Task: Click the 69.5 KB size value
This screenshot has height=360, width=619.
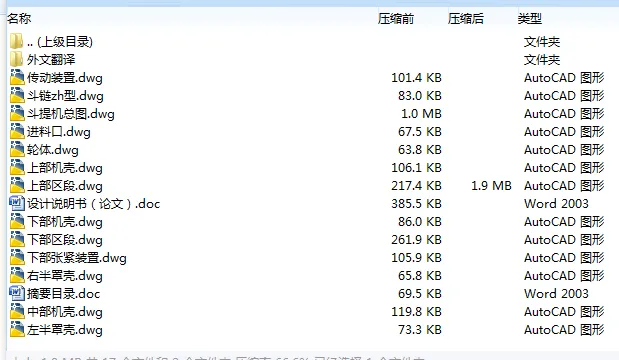Action: 420,294
